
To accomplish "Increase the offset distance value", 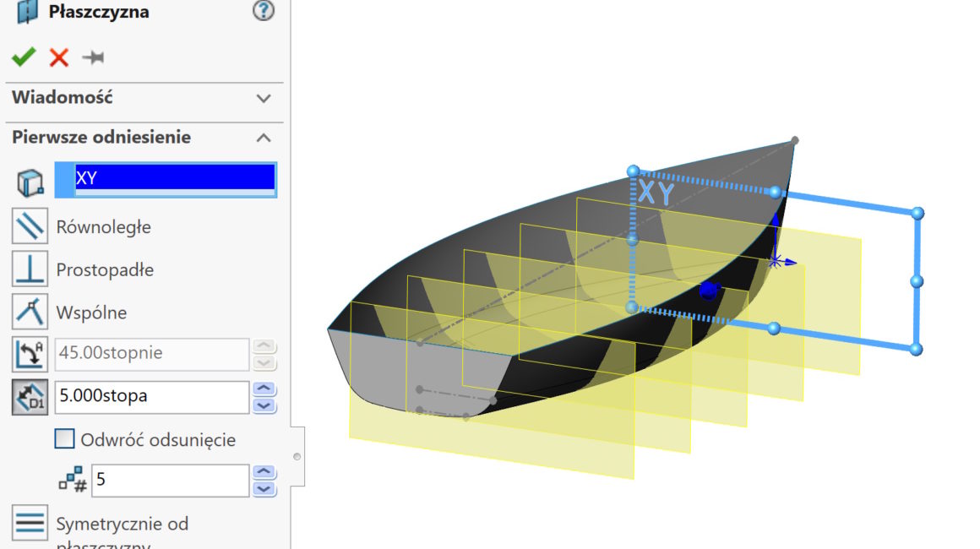I will point(265,389).
